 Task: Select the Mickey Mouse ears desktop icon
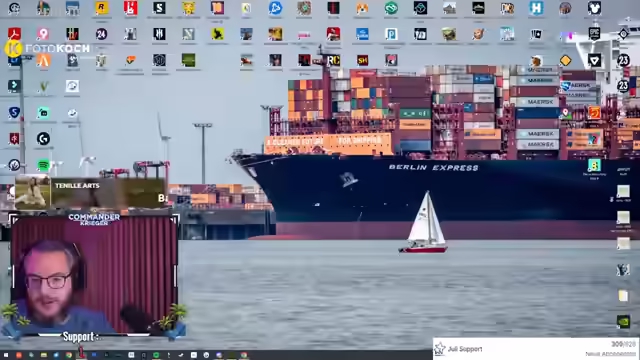coord(594,8)
